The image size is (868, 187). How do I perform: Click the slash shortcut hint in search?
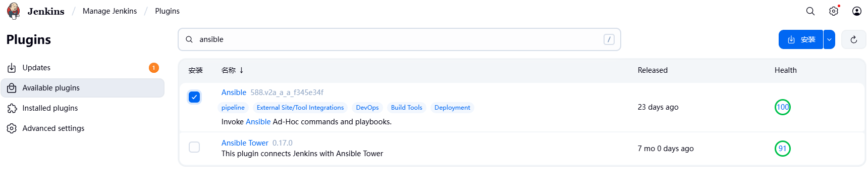pos(609,39)
